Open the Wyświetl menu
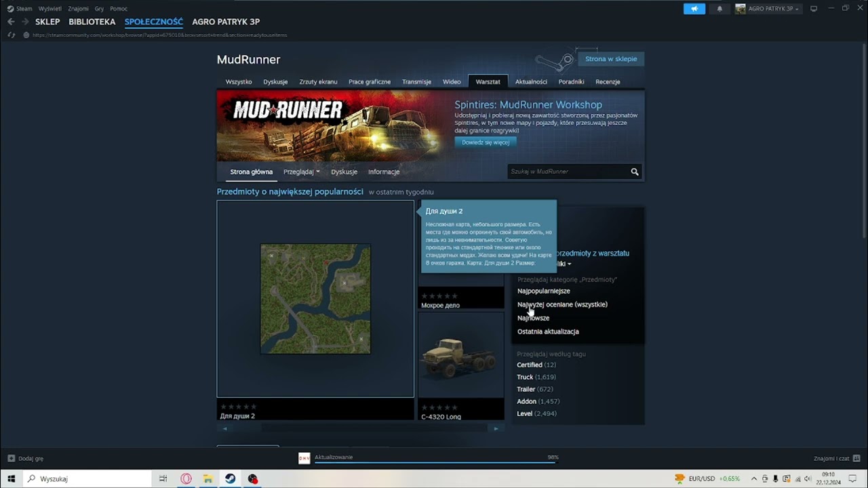This screenshot has width=868, height=488. 50,9
